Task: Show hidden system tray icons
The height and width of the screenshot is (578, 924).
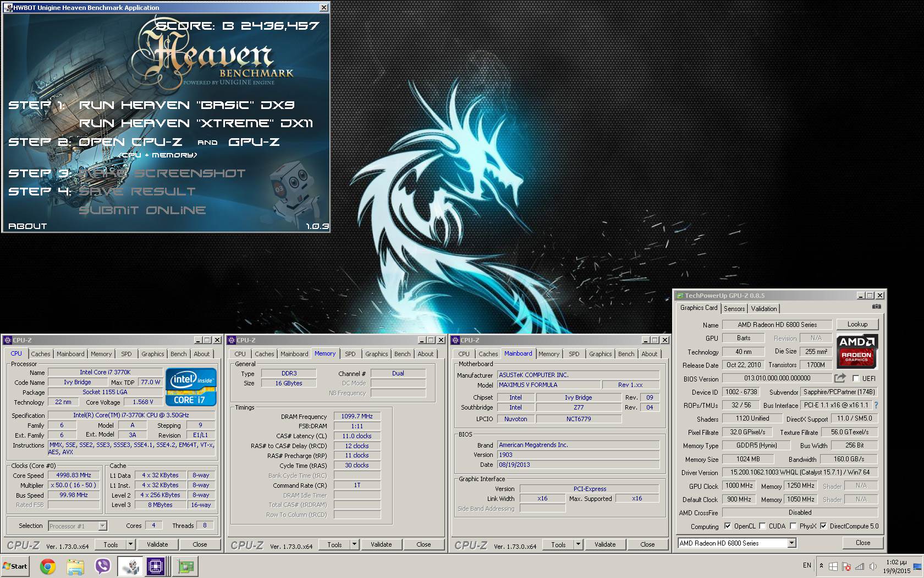Action: point(822,566)
